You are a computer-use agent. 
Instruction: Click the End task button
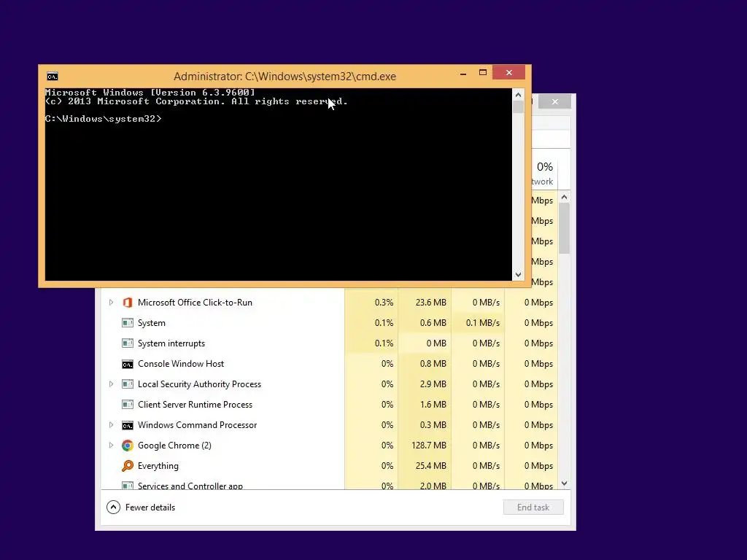coord(533,507)
